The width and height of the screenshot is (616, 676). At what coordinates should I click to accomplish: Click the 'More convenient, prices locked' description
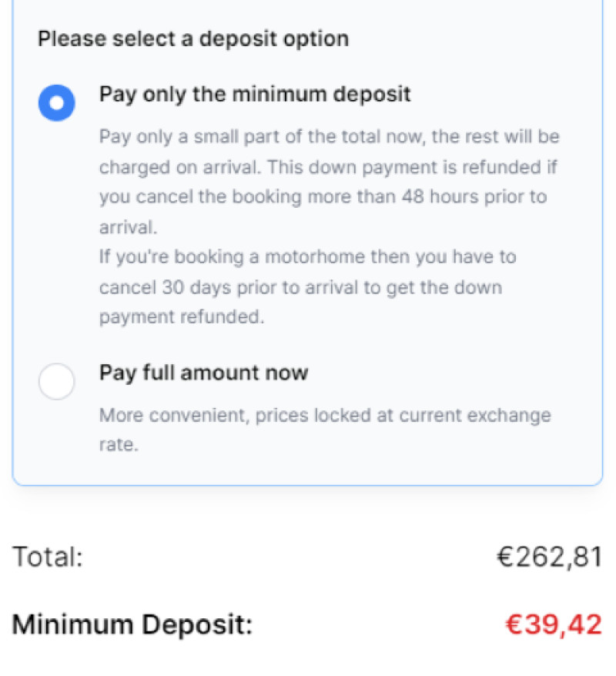(x=325, y=416)
